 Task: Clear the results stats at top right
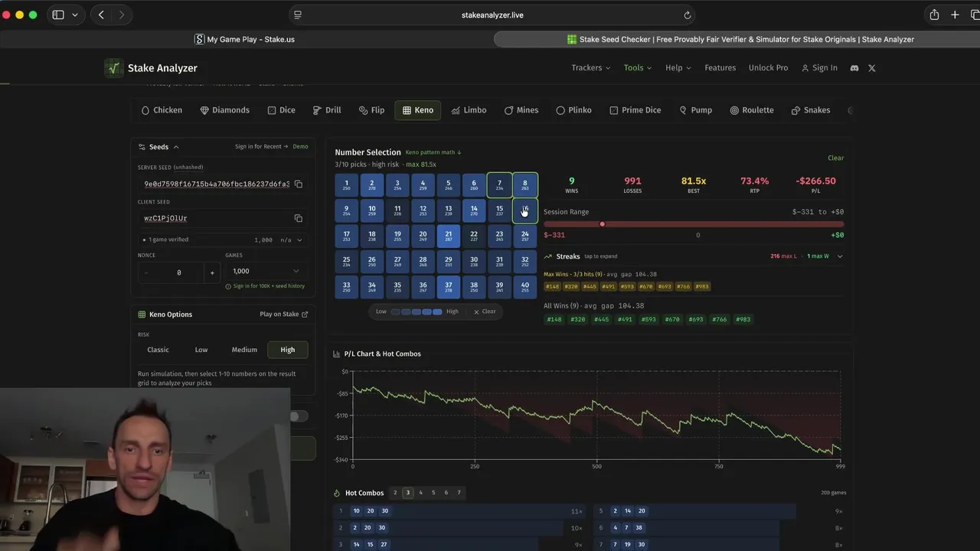point(836,158)
